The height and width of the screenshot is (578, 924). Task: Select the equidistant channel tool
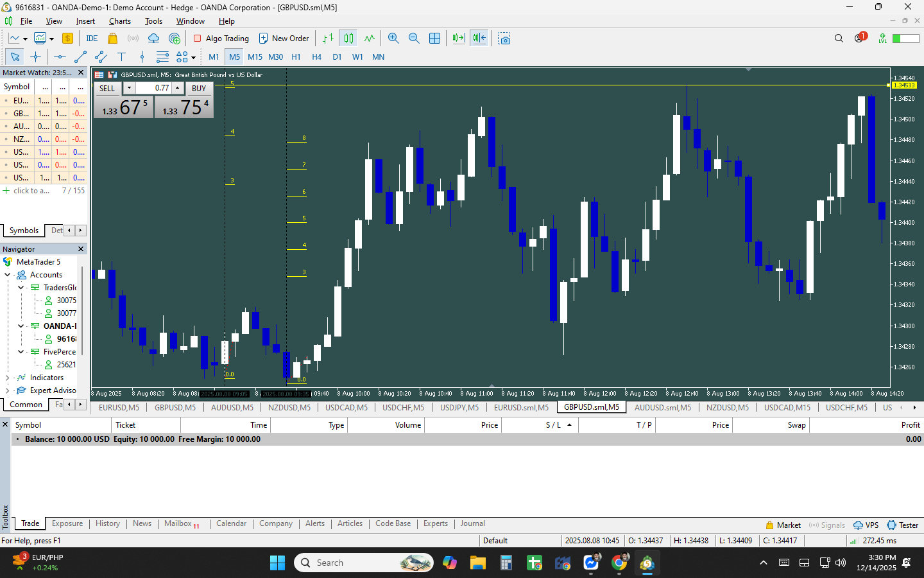[101, 57]
